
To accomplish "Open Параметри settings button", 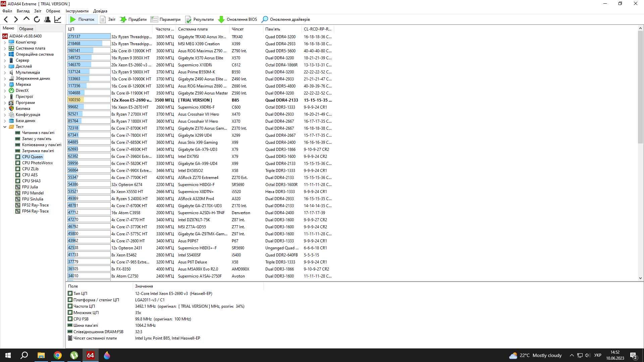I will point(166,19).
